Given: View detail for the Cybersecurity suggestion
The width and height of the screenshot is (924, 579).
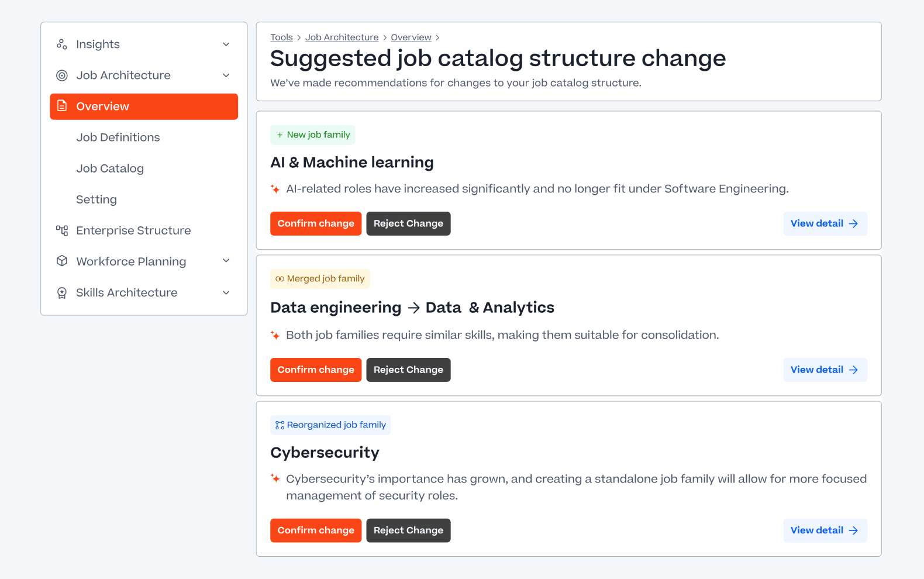Looking at the screenshot, I should pos(825,530).
